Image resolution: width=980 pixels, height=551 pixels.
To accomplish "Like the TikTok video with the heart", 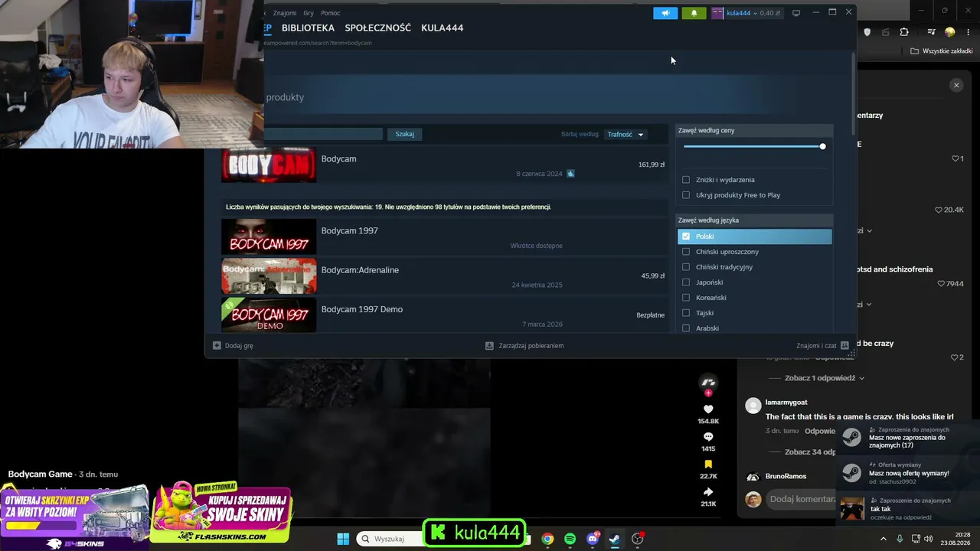I will pos(708,409).
